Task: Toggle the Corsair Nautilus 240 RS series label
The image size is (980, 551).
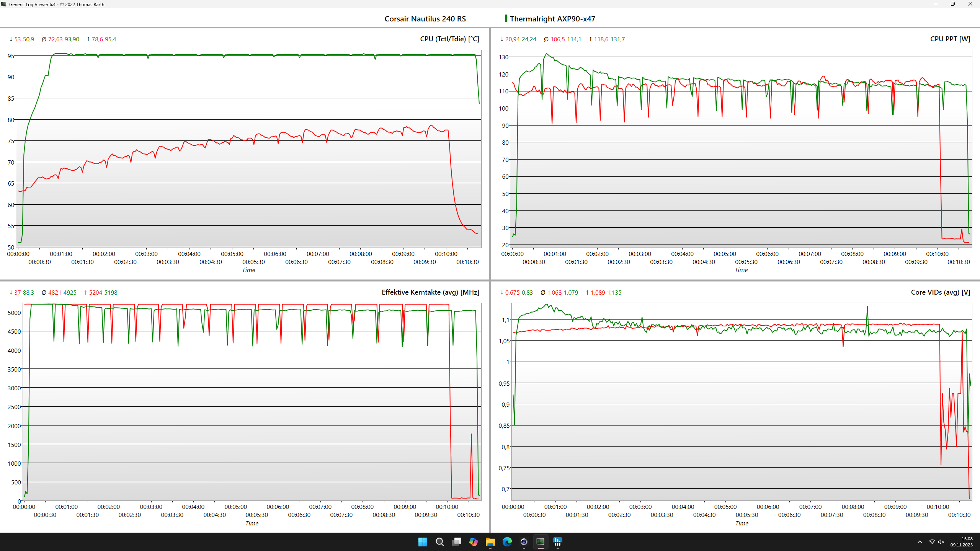Action: tap(425, 18)
